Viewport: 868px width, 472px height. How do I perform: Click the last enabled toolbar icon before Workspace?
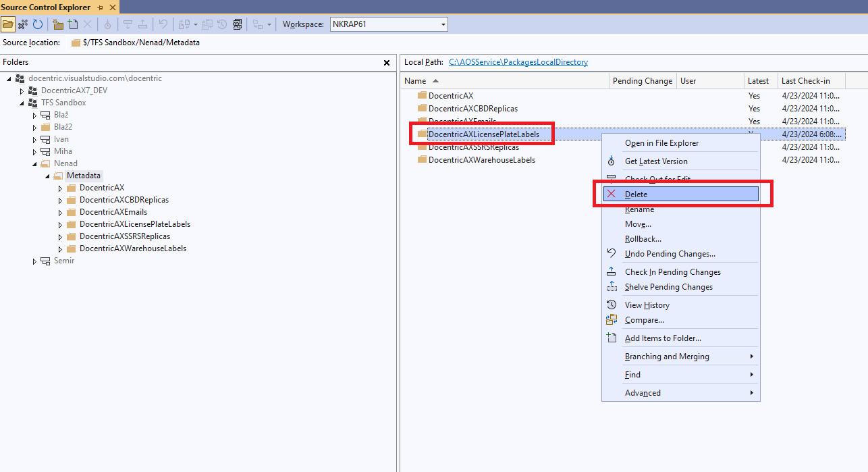[x=237, y=24]
